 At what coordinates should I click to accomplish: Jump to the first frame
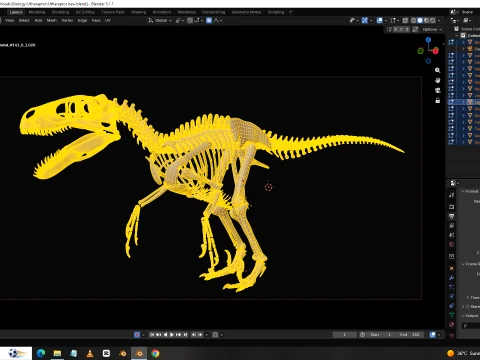(x=152, y=335)
